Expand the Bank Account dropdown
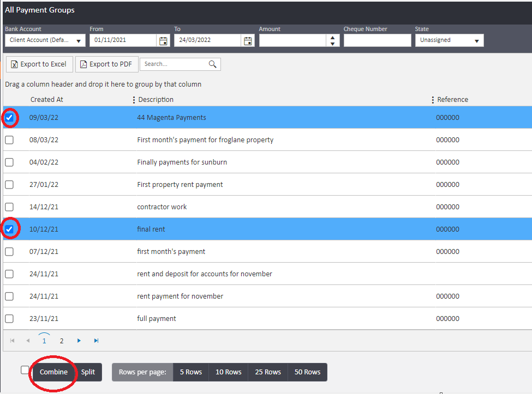This screenshot has height=394, width=532. pyautogui.click(x=79, y=41)
